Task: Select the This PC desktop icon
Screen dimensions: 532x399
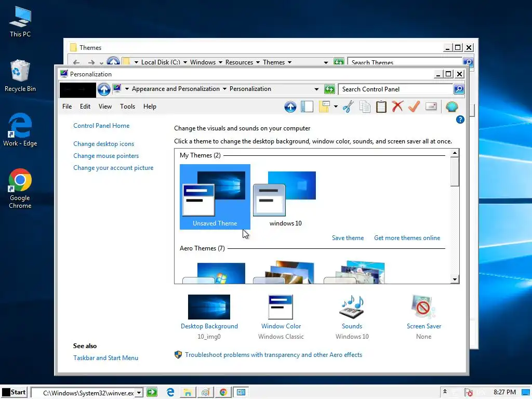Action: (20, 22)
